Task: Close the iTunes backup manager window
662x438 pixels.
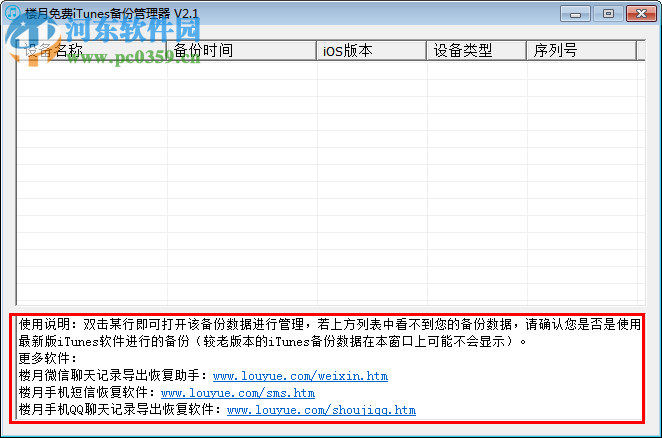Action: pos(641,14)
